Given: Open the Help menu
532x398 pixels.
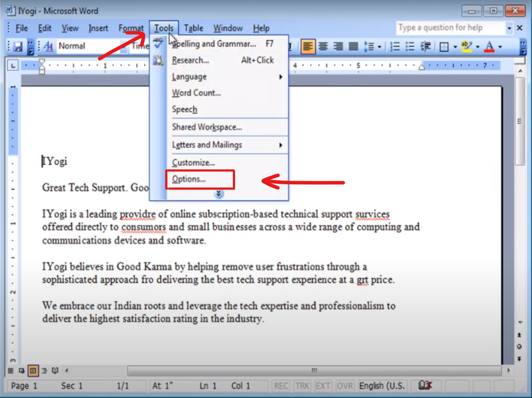Looking at the screenshot, I should pos(261,28).
